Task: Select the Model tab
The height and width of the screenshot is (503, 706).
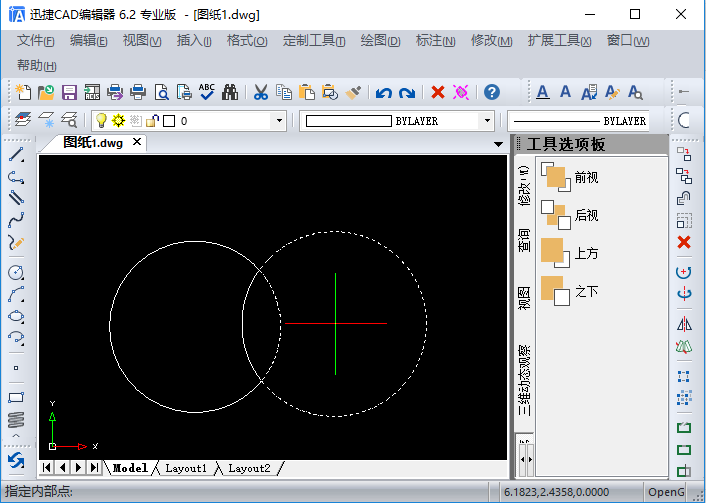Action: click(130, 468)
